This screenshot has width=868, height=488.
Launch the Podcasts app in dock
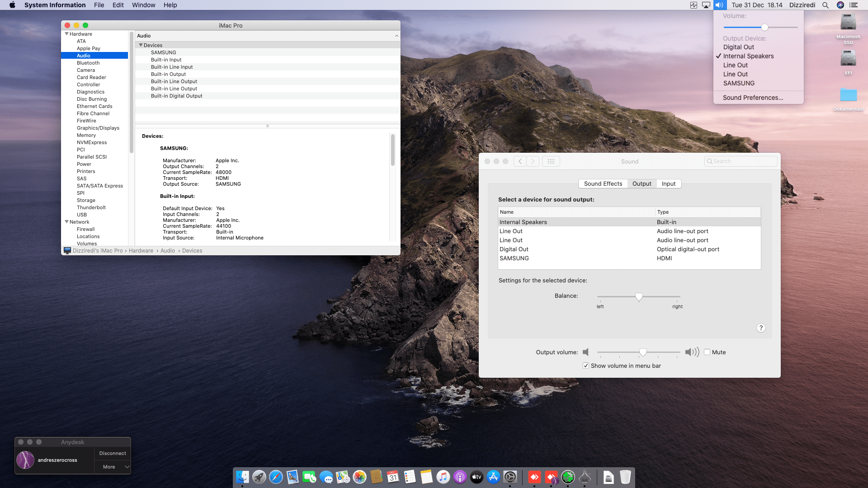point(460,477)
